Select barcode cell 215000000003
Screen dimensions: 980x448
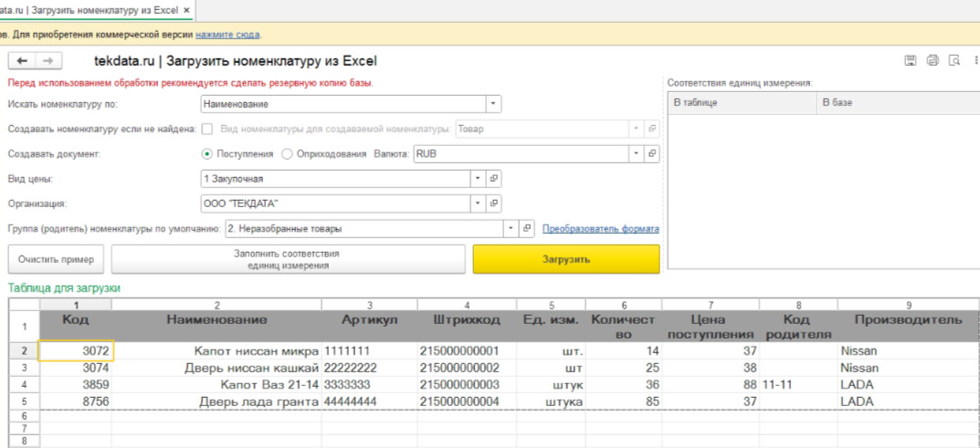pyautogui.click(x=467, y=385)
